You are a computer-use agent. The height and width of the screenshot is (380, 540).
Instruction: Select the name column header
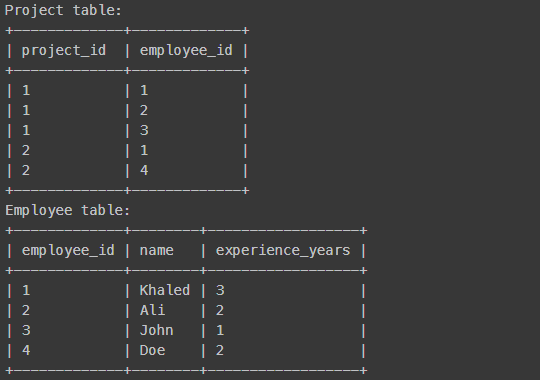[156, 250]
